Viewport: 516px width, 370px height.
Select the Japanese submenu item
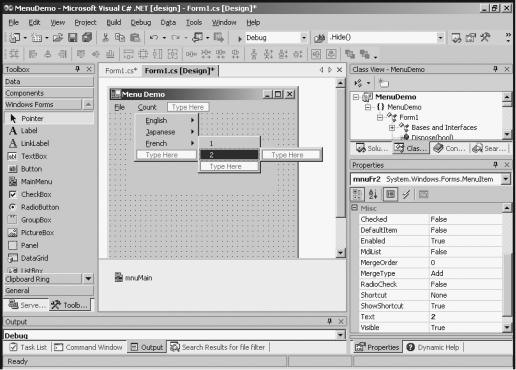[166, 132]
